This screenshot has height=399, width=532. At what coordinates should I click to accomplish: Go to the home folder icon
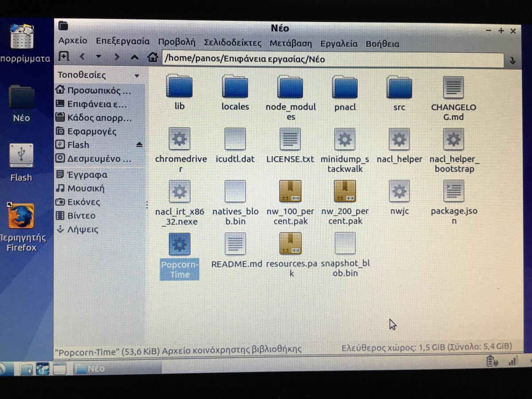(153, 57)
